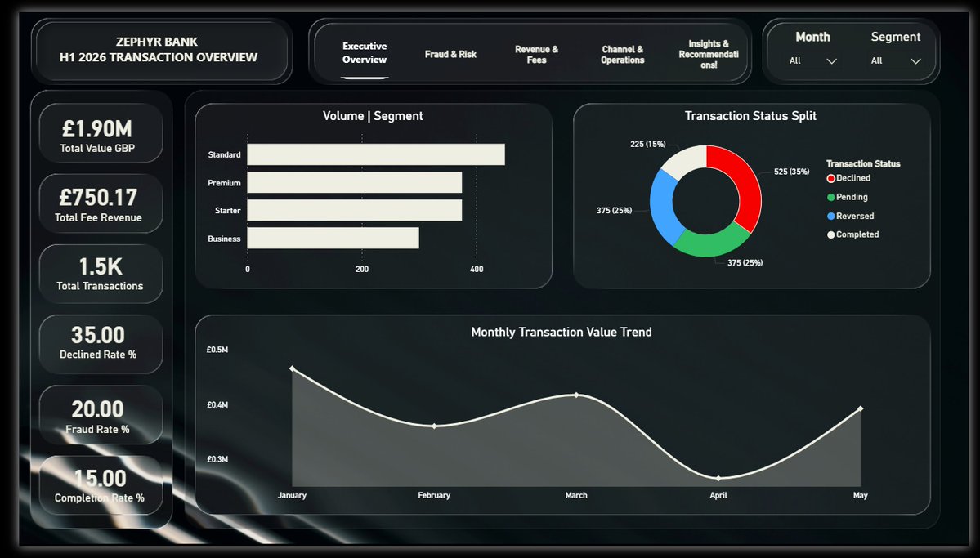Click the Pending legend label

tap(852, 197)
